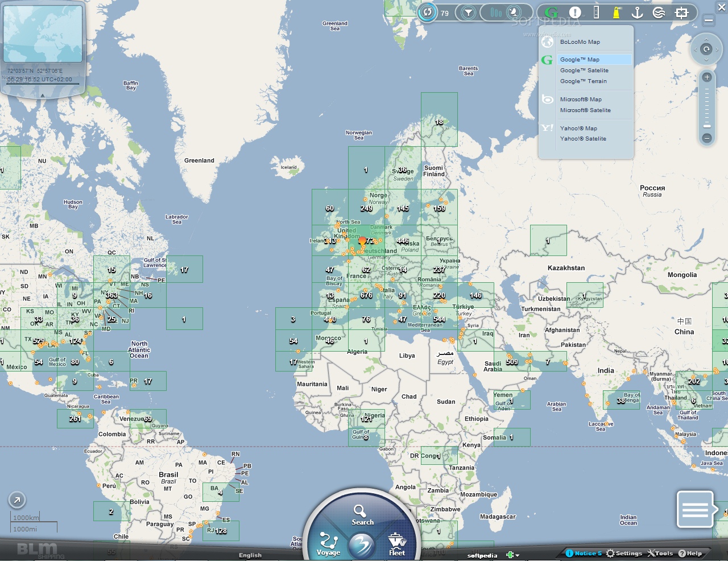Open Tools from the bottom bar

(660, 553)
